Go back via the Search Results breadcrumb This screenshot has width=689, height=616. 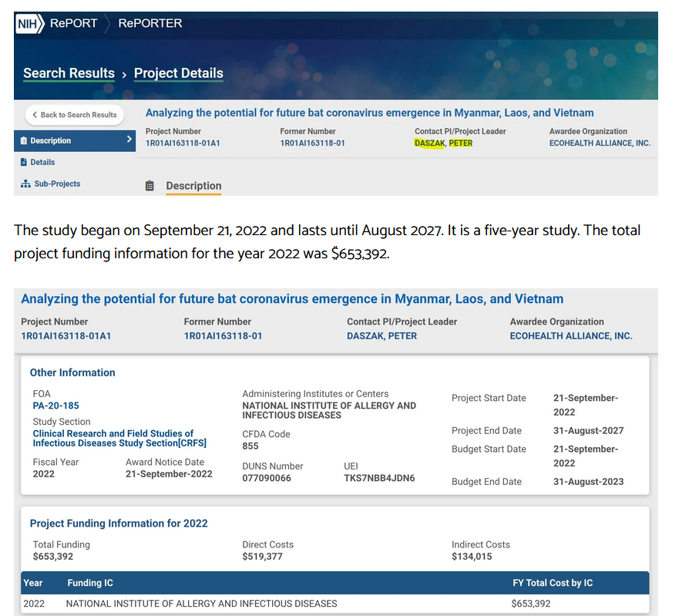pos(69,73)
